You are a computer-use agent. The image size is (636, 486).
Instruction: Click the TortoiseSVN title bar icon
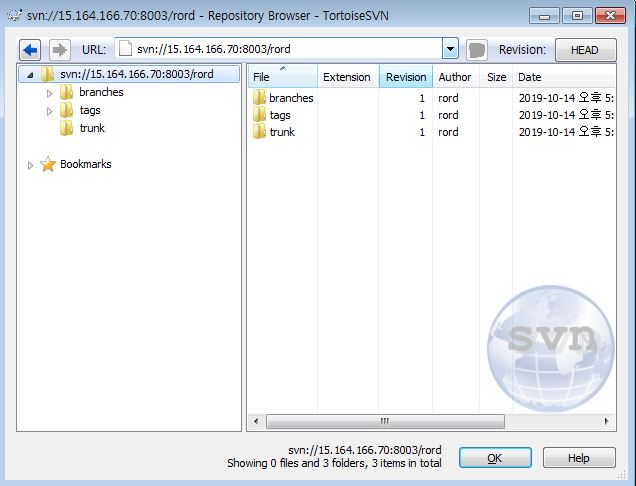pyautogui.click(x=15, y=15)
